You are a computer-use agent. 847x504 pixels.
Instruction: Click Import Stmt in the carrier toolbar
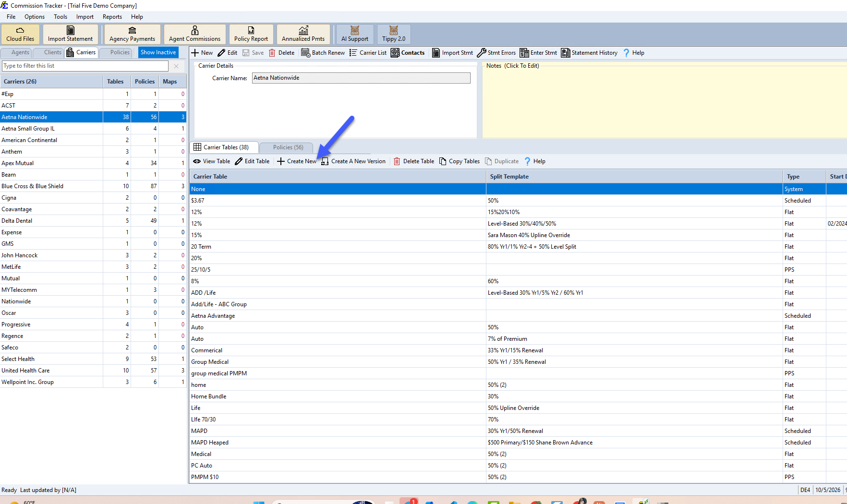452,53
